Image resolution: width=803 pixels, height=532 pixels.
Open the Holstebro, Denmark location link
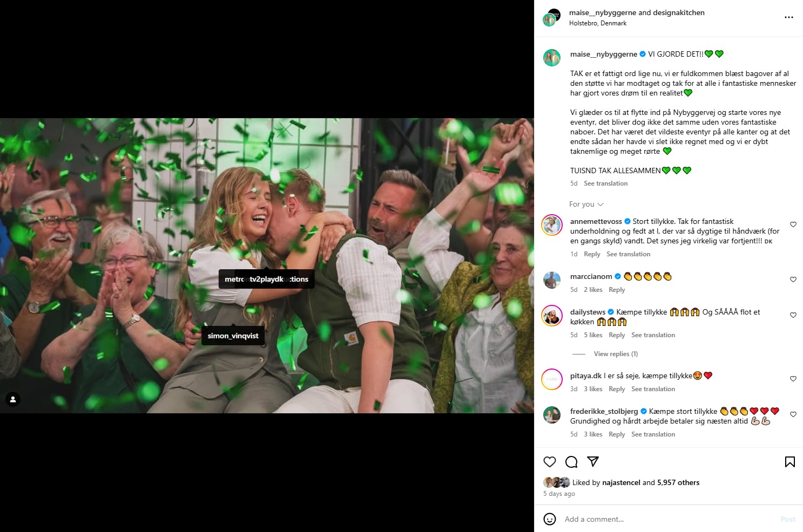(598, 23)
